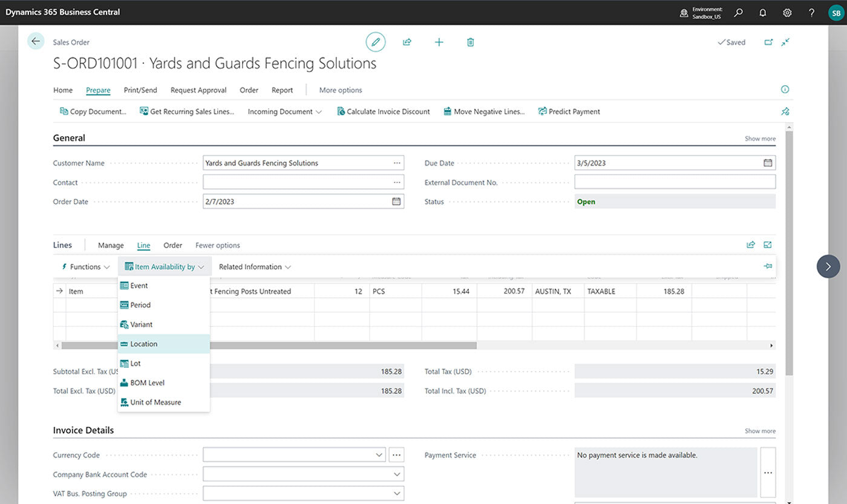Open Order Date calendar picker
This screenshot has width=847, height=504.
[x=396, y=201]
